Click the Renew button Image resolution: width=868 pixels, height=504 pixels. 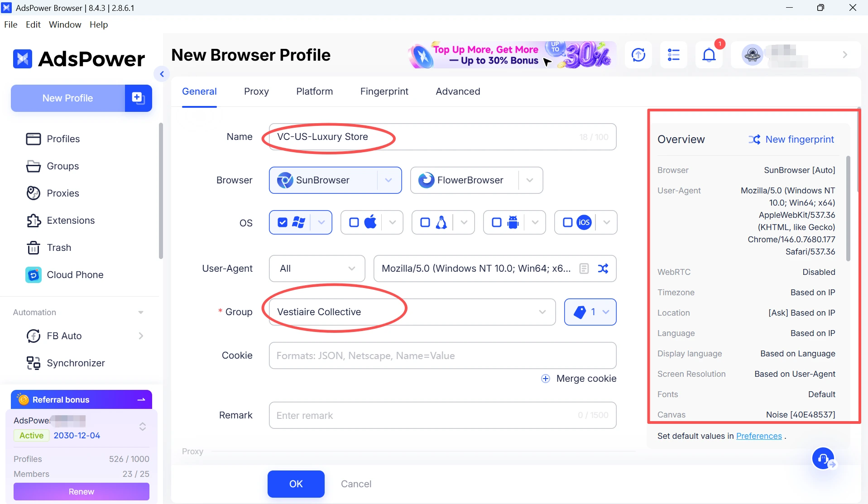(x=82, y=491)
